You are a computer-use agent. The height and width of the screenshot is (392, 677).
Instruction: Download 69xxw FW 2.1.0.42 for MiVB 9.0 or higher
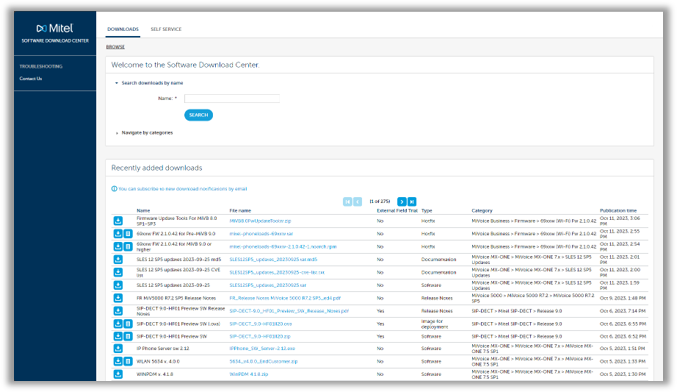coord(118,247)
